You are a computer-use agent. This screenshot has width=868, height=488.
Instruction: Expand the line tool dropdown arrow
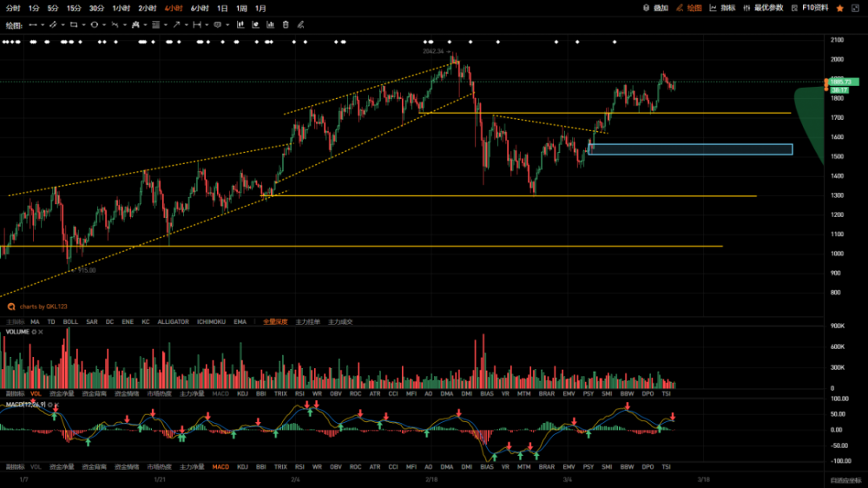(43, 25)
